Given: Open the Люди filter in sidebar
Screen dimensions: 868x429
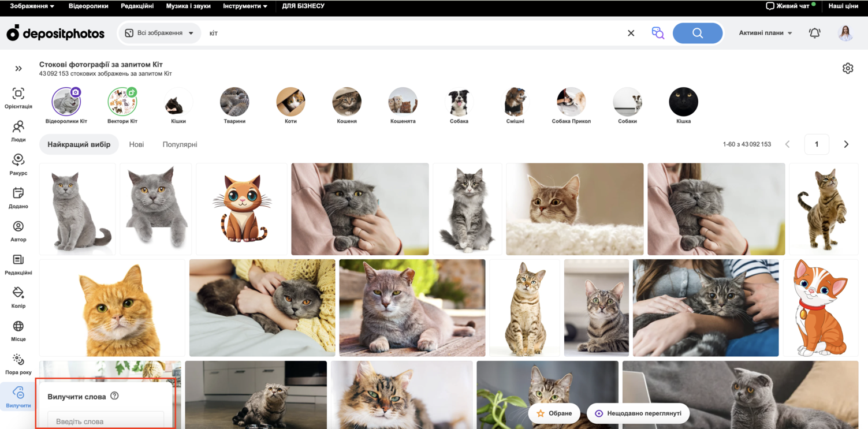Looking at the screenshot, I should 18,131.
